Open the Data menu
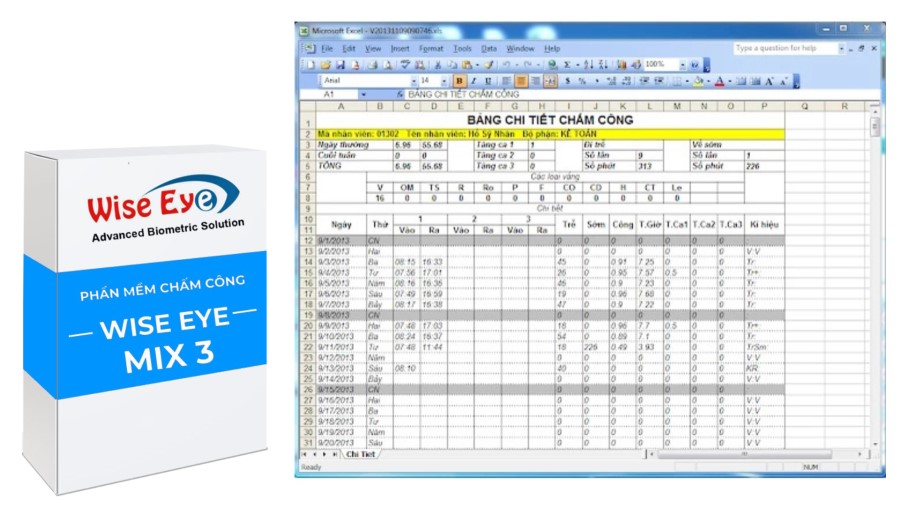 click(488, 49)
